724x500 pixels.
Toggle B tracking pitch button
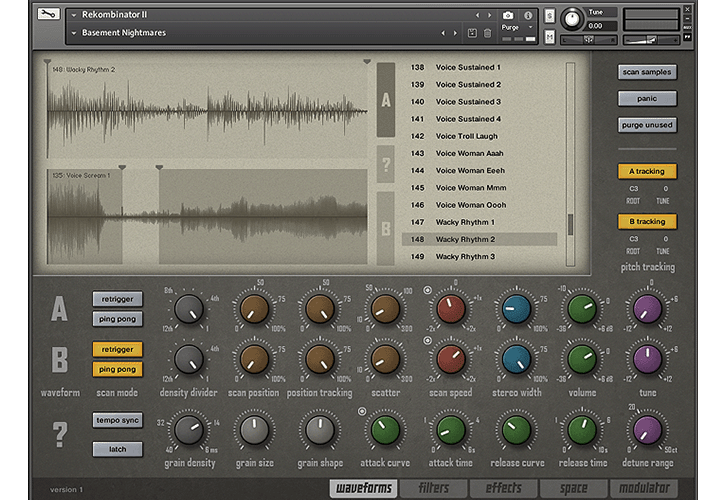click(647, 222)
